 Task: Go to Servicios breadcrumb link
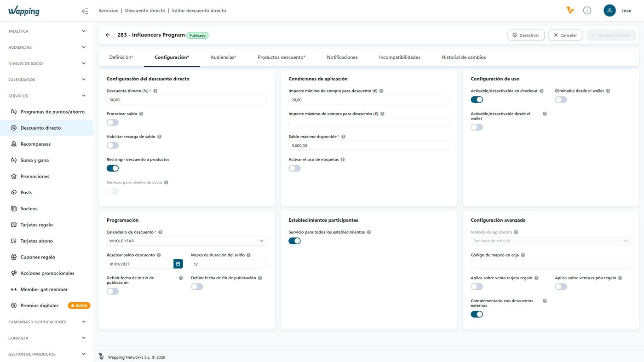[108, 11]
